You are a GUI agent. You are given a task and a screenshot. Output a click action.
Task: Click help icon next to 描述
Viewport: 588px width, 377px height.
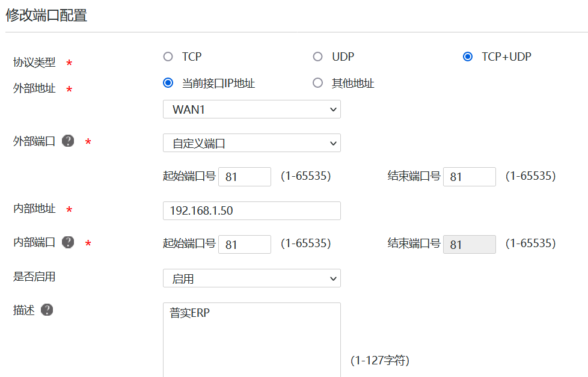[47, 310]
